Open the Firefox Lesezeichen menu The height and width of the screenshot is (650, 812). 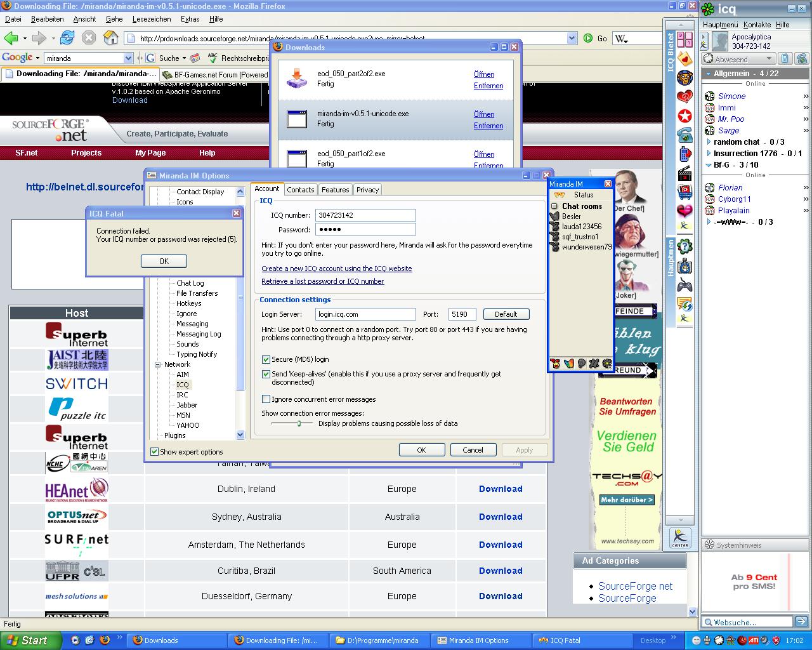[152, 19]
